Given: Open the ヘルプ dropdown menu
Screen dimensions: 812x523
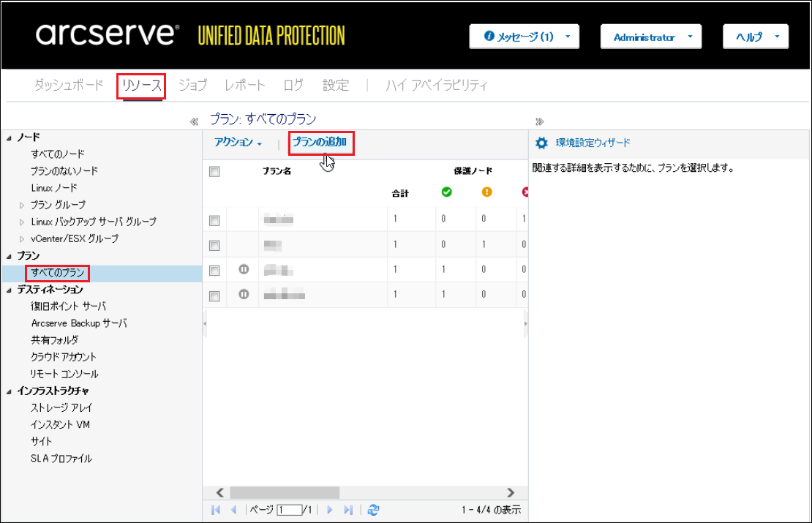Looking at the screenshot, I should pyautogui.click(x=756, y=37).
